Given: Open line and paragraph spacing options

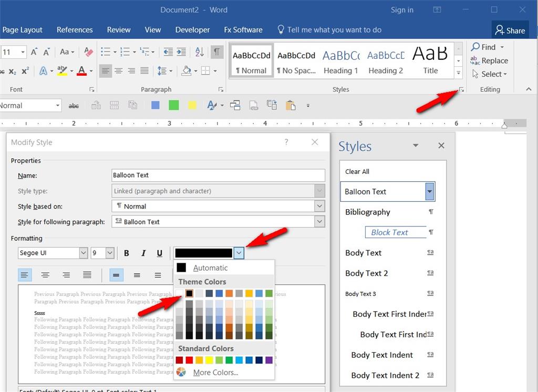Looking at the screenshot, I should (x=162, y=71).
